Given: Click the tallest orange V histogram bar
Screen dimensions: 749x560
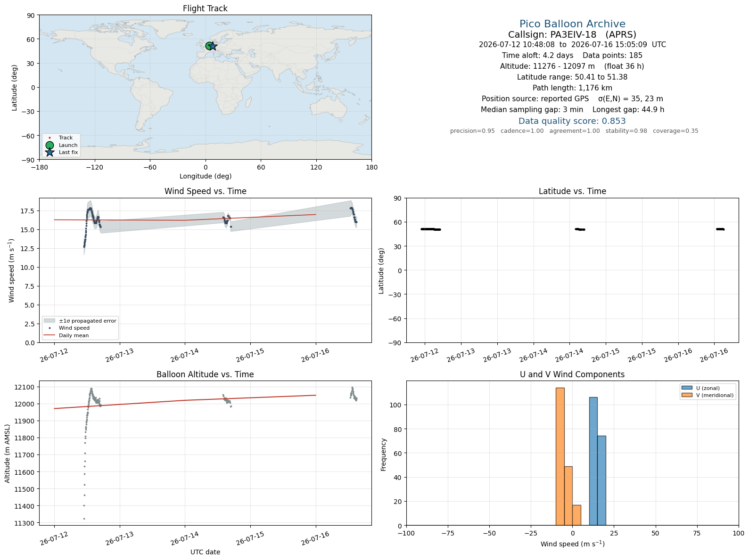Looking at the screenshot, I should click(560, 456).
